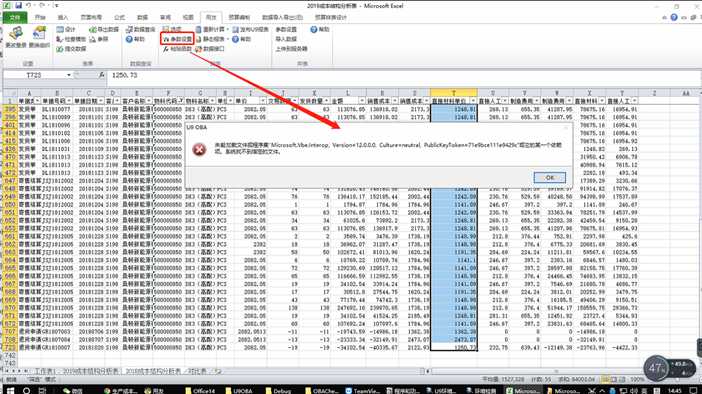Click the 参数设置 button beside 静态报表
The height and width of the screenshot is (394, 702).
pyautogui.click(x=177, y=39)
